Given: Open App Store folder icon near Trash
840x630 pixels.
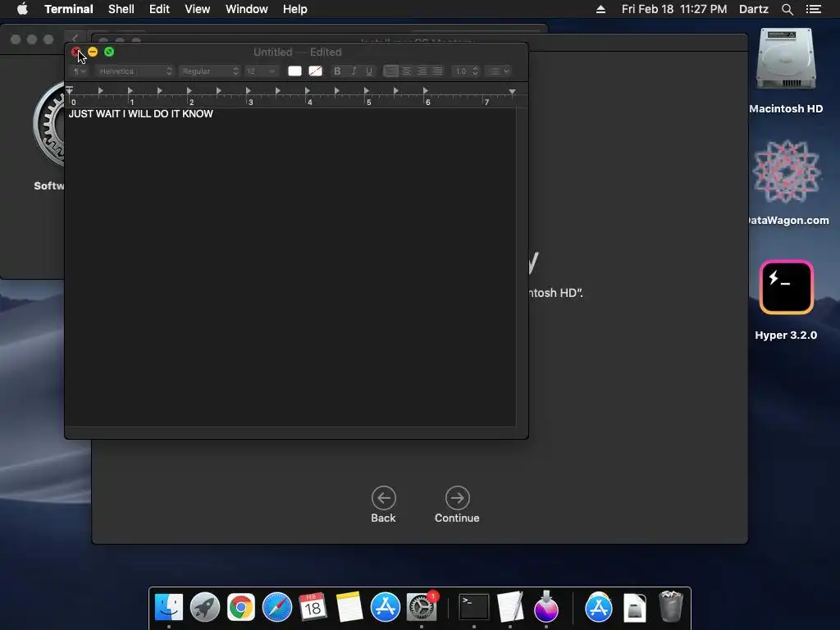Looking at the screenshot, I should [x=598, y=608].
